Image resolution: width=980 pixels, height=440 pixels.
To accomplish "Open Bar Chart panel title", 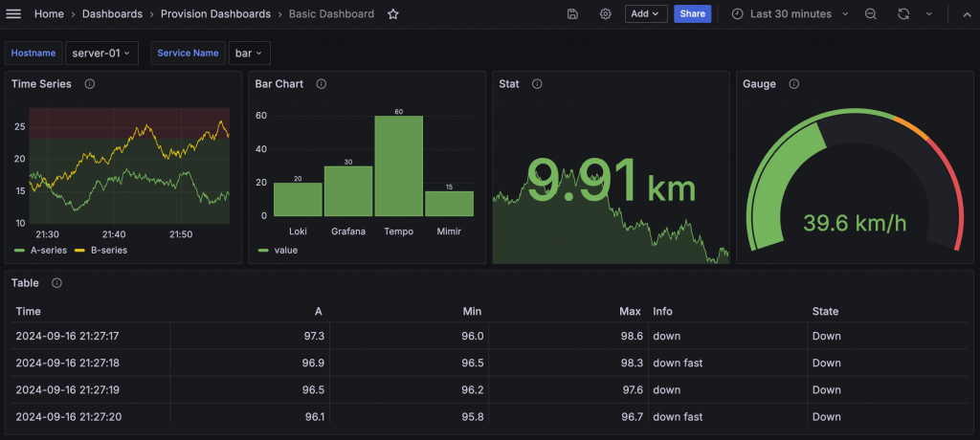I will click(279, 84).
